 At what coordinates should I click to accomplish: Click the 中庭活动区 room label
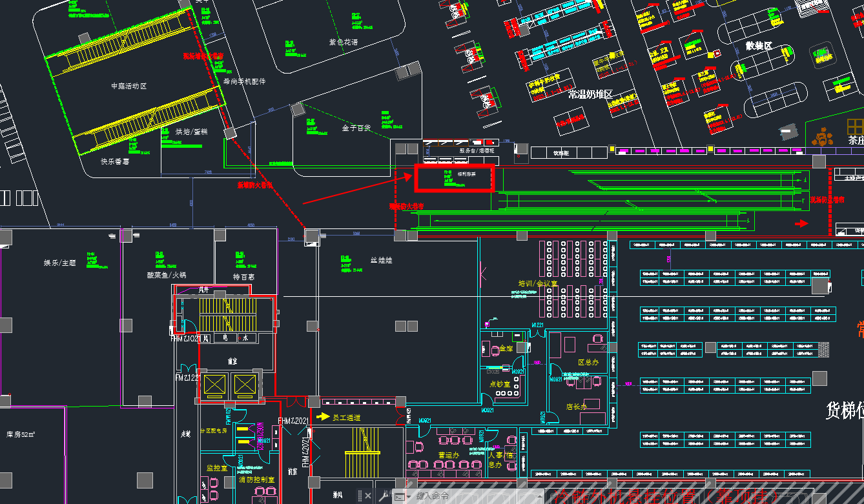click(x=129, y=86)
